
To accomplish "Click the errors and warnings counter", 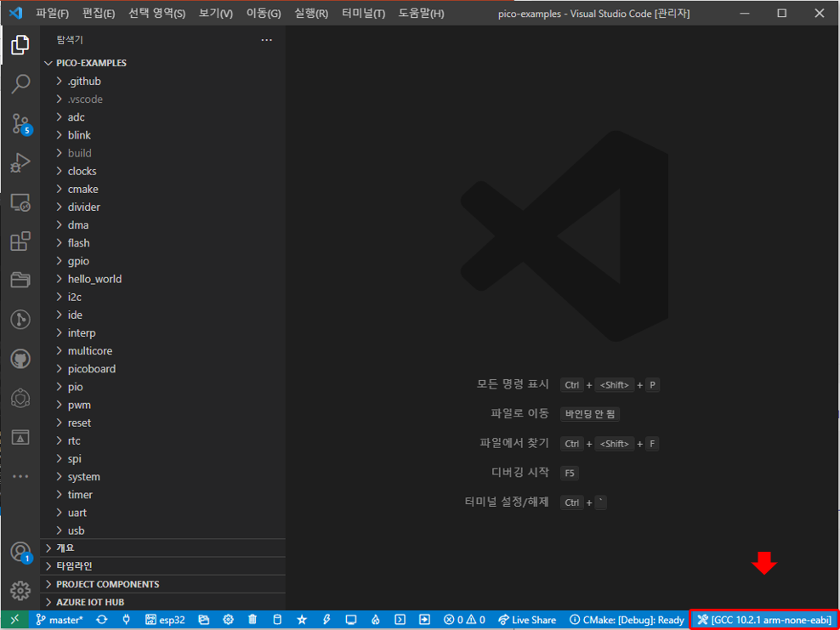I will [464, 620].
